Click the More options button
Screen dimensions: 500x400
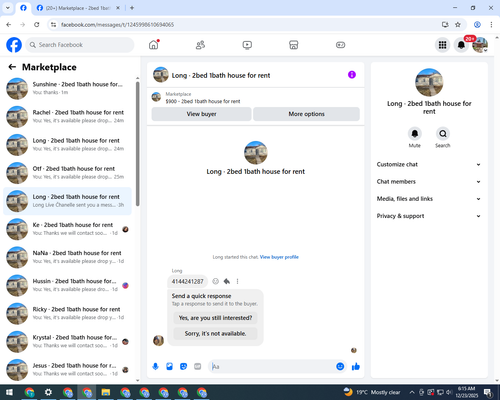coord(306,114)
